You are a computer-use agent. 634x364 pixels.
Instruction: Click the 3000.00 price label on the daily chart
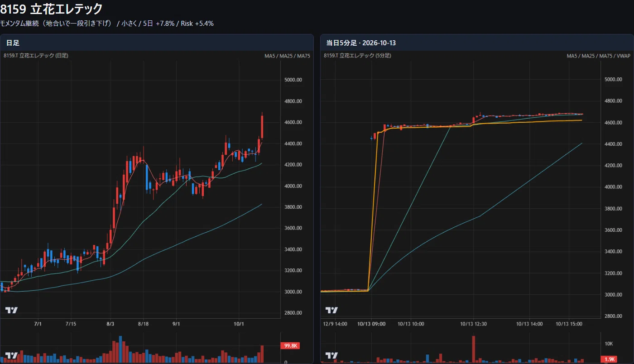pyautogui.click(x=293, y=292)
